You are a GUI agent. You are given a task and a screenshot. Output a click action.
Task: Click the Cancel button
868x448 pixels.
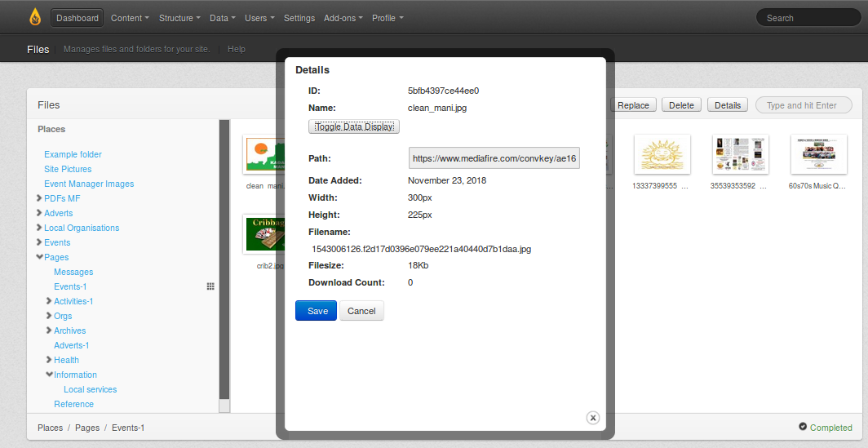click(x=361, y=311)
